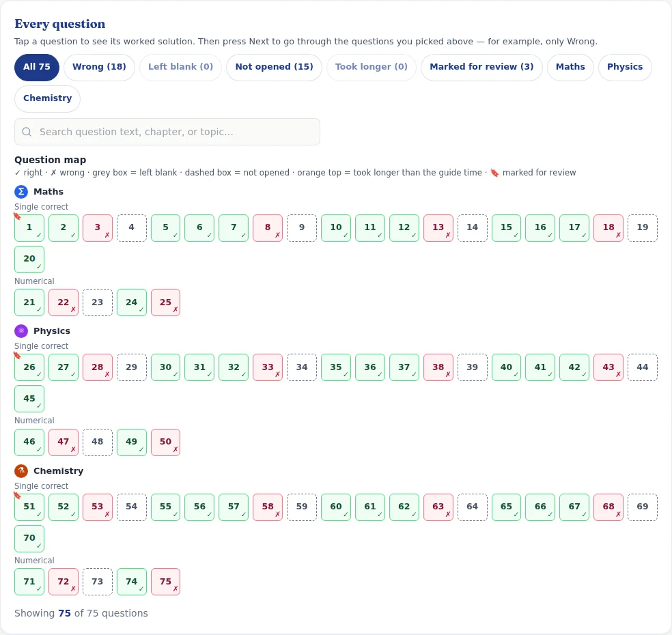This screenshot has width=672, height=635.
Task: Open bookmarked Chemistry question 51
Action: click(x=29, y=507)
